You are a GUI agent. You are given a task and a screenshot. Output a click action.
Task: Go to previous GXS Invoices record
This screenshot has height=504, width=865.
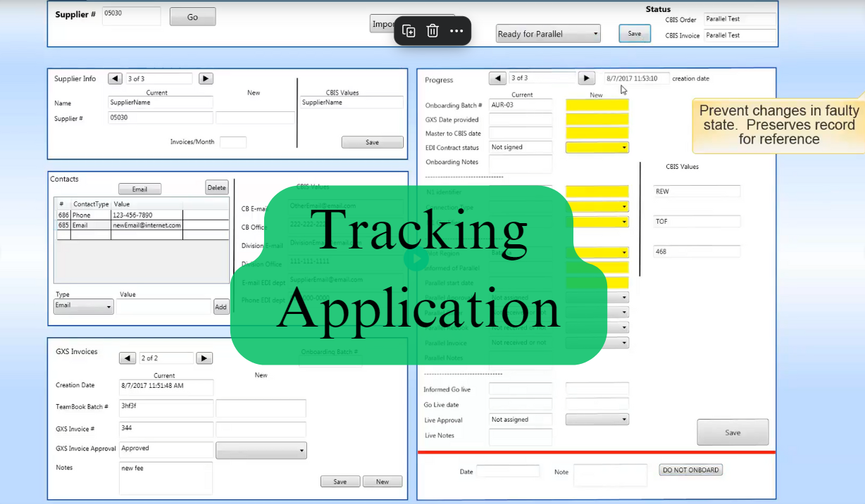pos(127,358)
